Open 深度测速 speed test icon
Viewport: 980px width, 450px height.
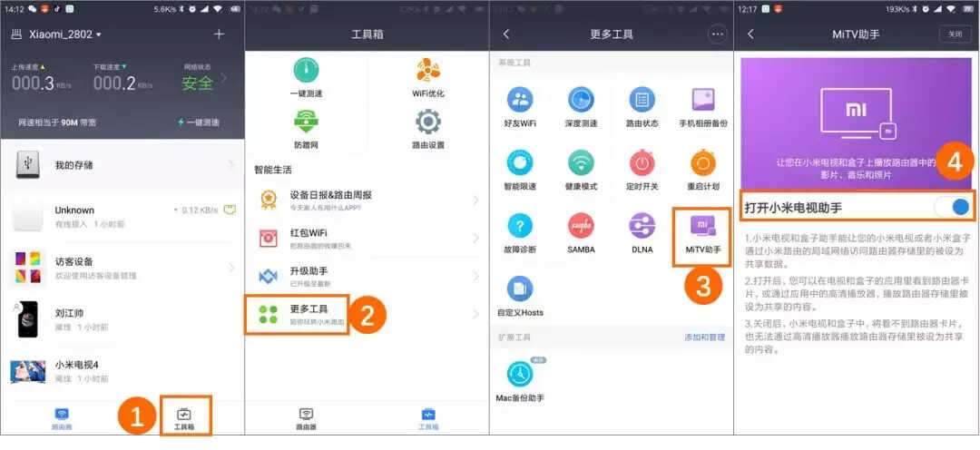581,100
